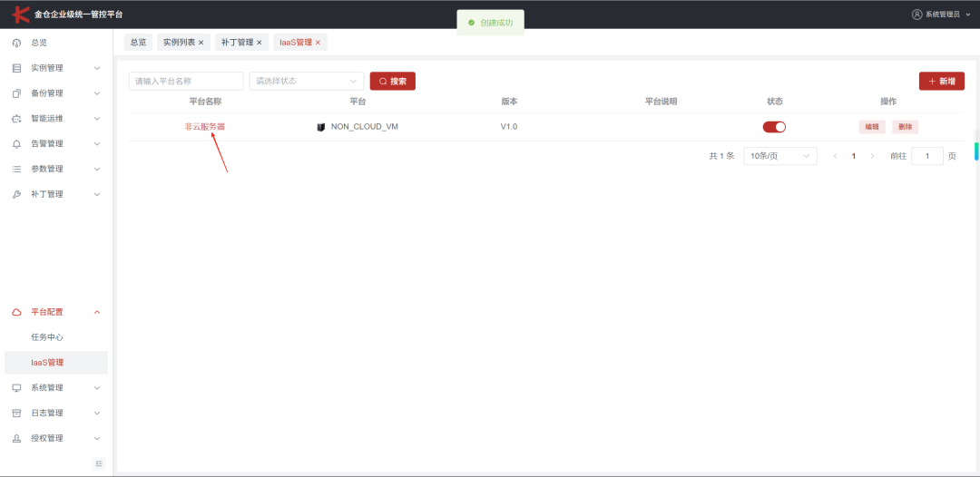Open the 10条/页 page size dropdown

[x=780, y=156]
